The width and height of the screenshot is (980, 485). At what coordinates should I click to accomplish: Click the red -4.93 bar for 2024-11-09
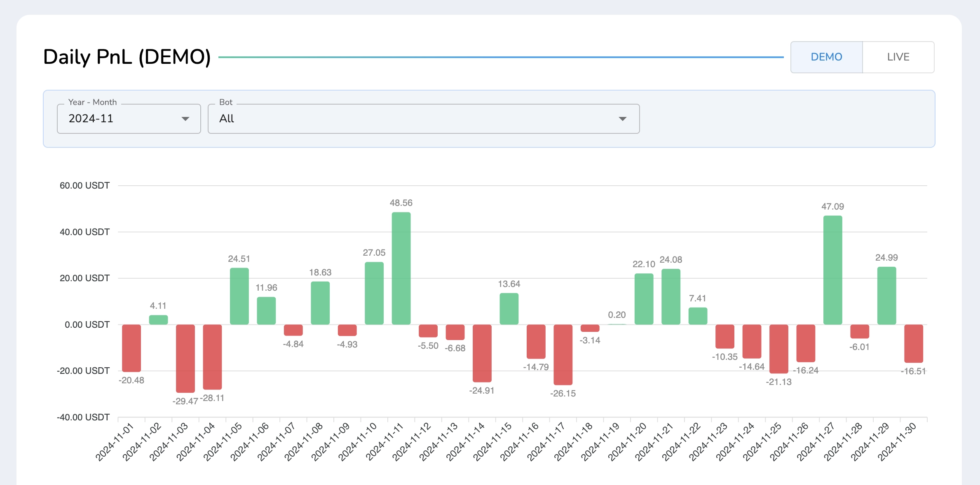(x=347, y=330)
